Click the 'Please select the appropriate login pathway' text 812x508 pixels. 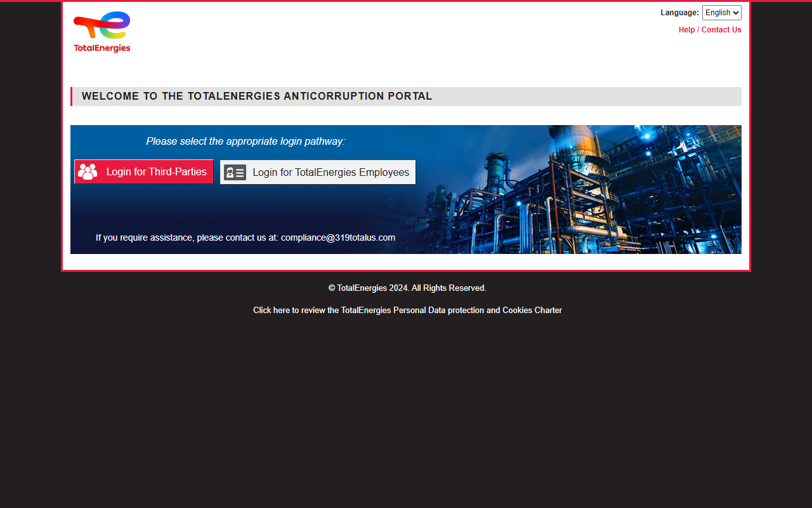pos(246,141)
